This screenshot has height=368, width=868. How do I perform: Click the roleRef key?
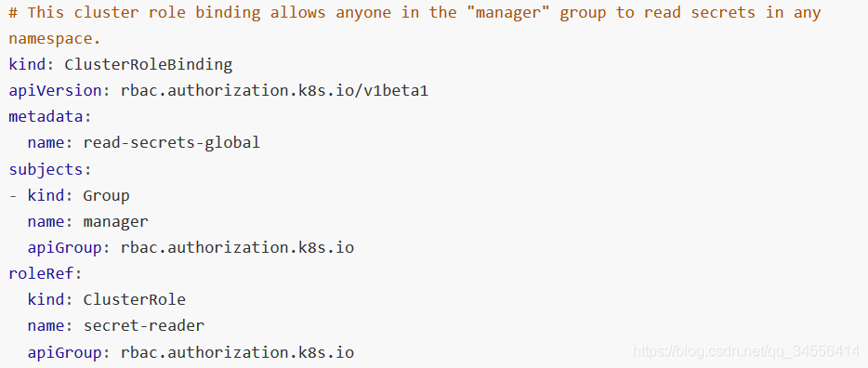[42, 274]
